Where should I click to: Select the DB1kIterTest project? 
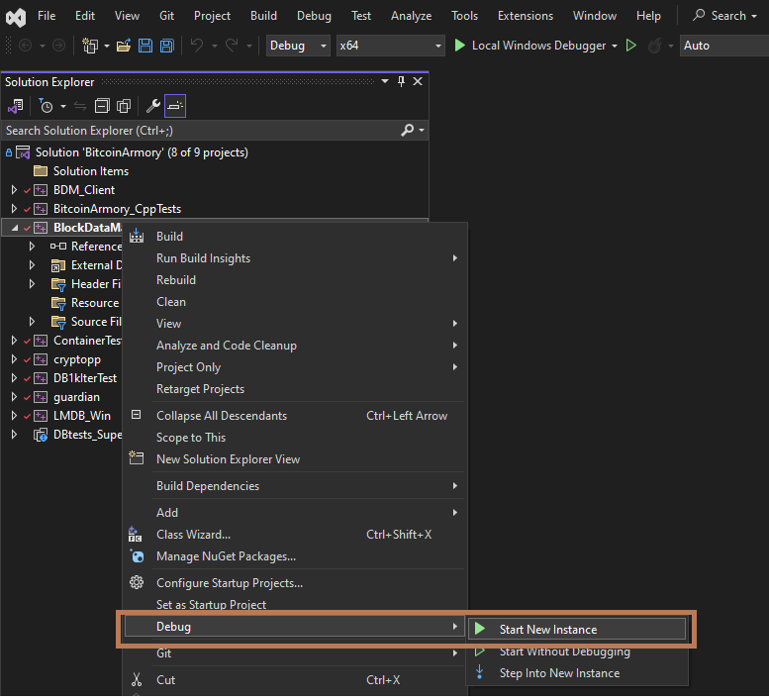click(85, 378)
